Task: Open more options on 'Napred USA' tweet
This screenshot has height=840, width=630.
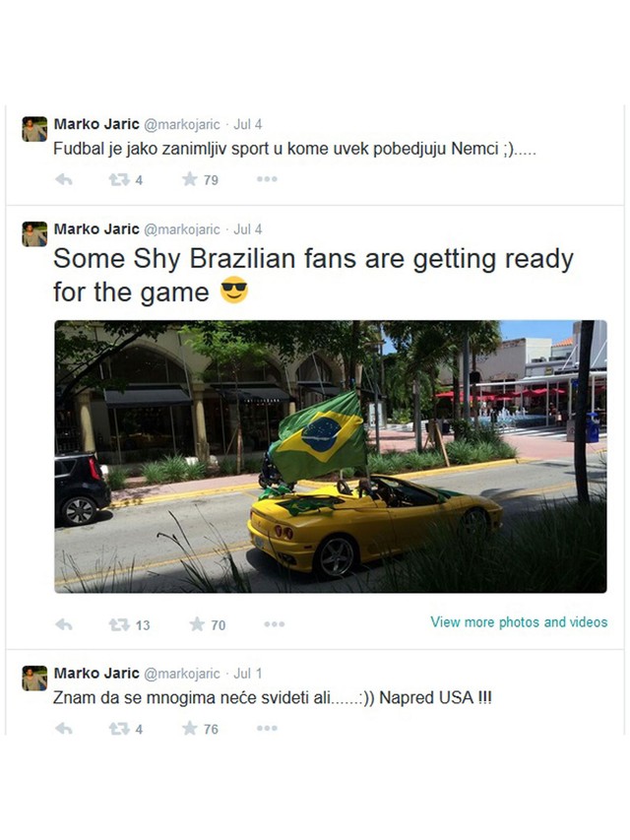Action: click(x=267, y=728)
